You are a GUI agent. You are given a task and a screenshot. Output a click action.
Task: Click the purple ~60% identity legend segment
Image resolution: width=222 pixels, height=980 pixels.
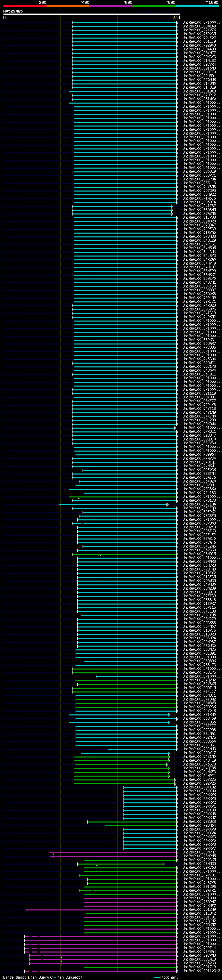click(111, 6)
